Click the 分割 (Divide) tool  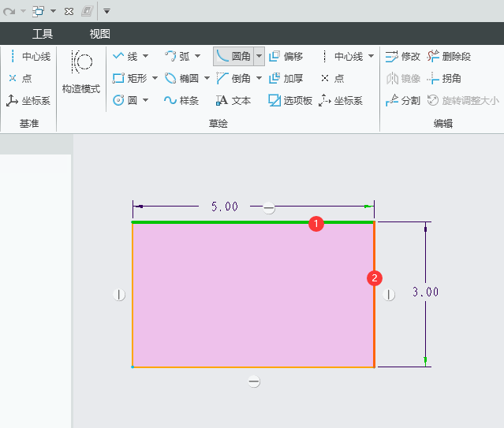[403, 100]
